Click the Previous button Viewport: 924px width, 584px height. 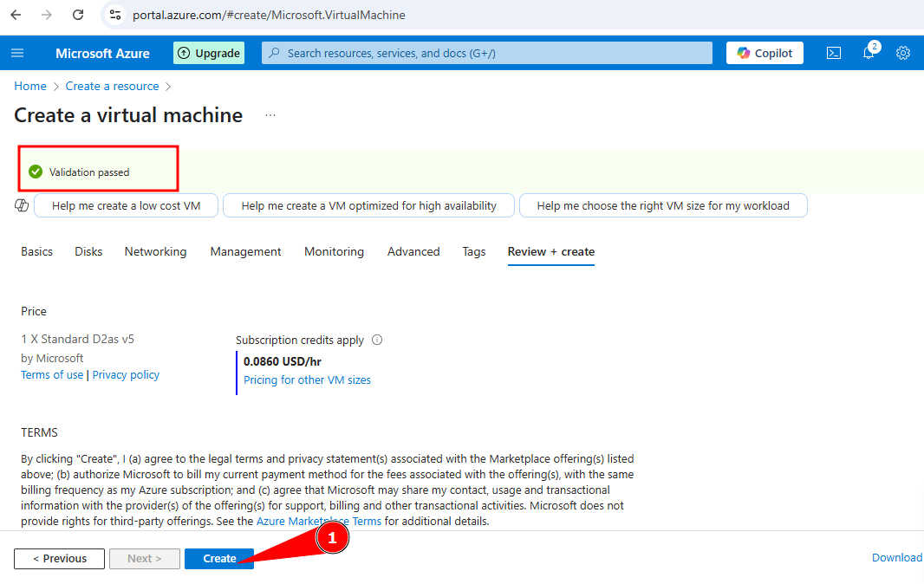[x=60, y=559]
